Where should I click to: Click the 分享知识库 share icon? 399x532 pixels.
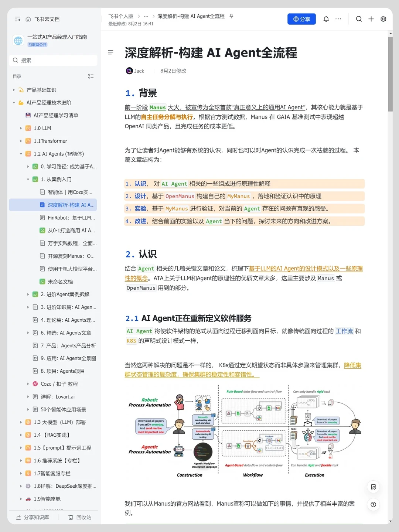point(18,517)
